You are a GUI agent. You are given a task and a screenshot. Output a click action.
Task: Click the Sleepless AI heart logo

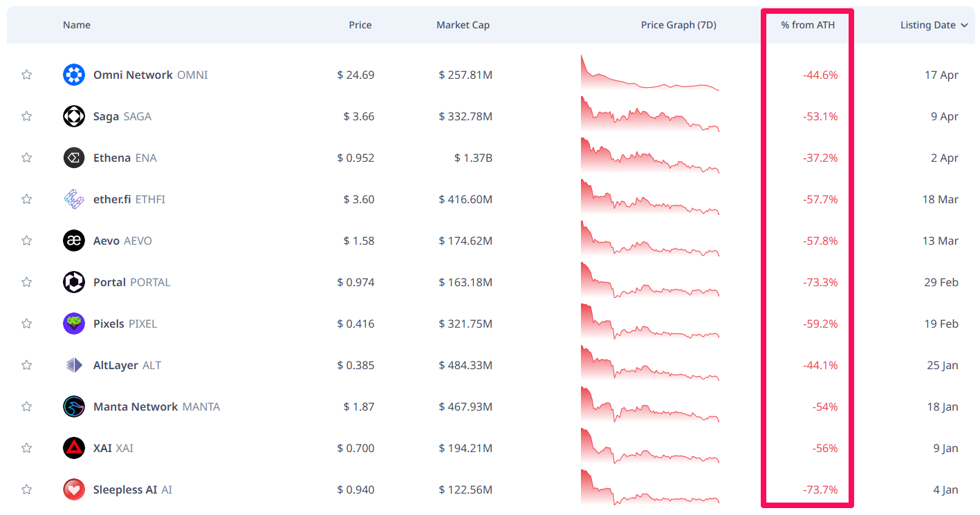(x=74, y=489)
